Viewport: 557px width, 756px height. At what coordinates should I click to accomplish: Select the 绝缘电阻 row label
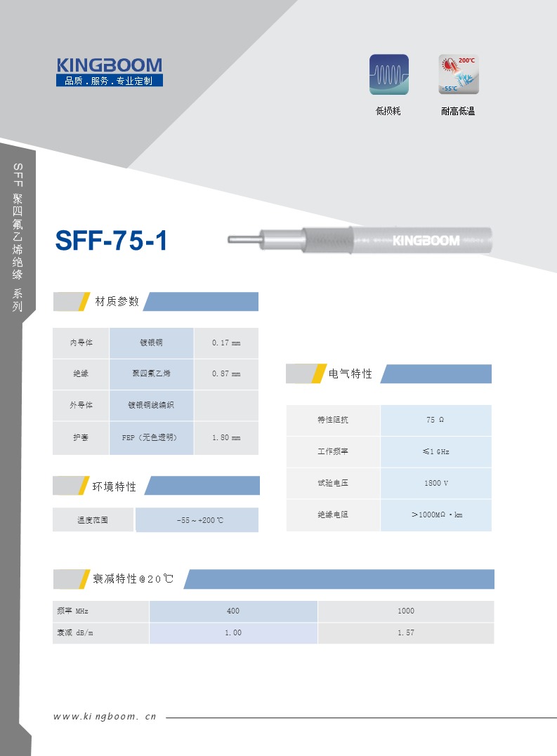pos(333,515)
